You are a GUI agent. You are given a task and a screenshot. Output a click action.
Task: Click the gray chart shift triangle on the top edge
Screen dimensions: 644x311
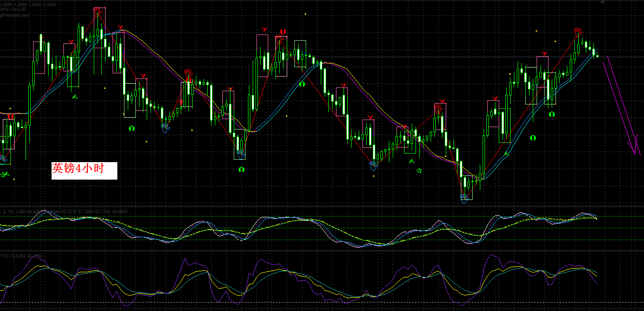coord(602,2)
